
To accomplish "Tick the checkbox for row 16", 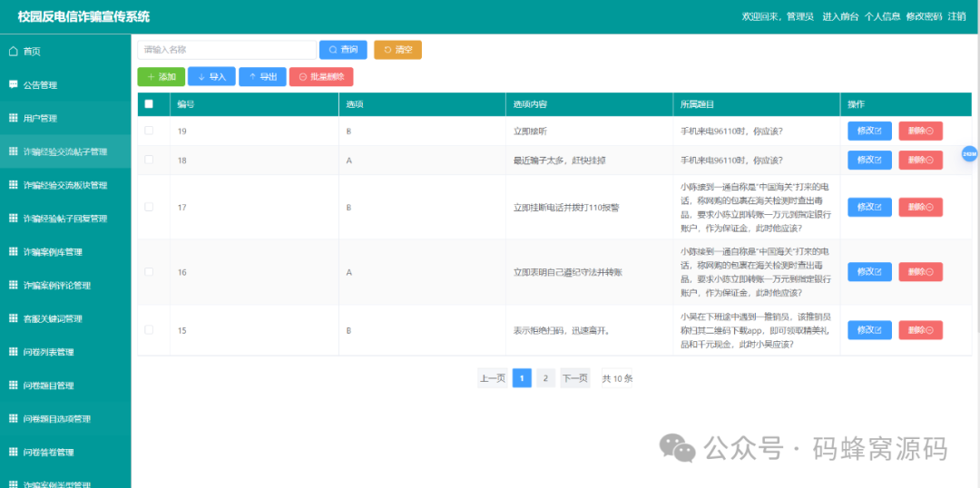I will click(149, 272).
